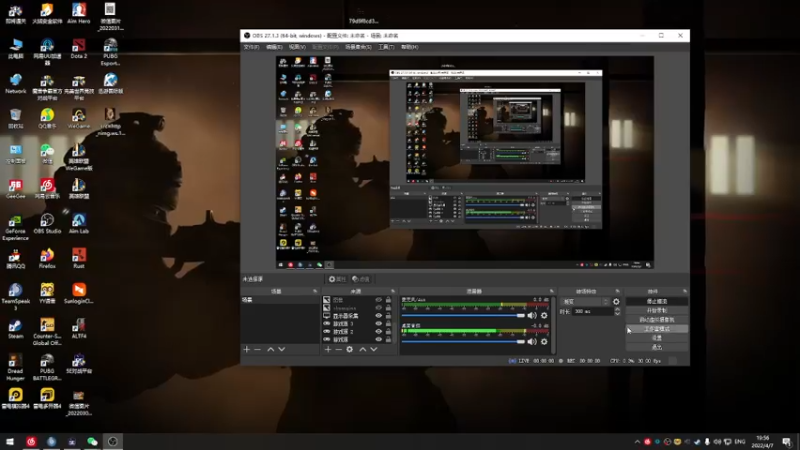Click the WeChat icon in the taskbar
The image size is (800, 450).
tap(92, 441)
